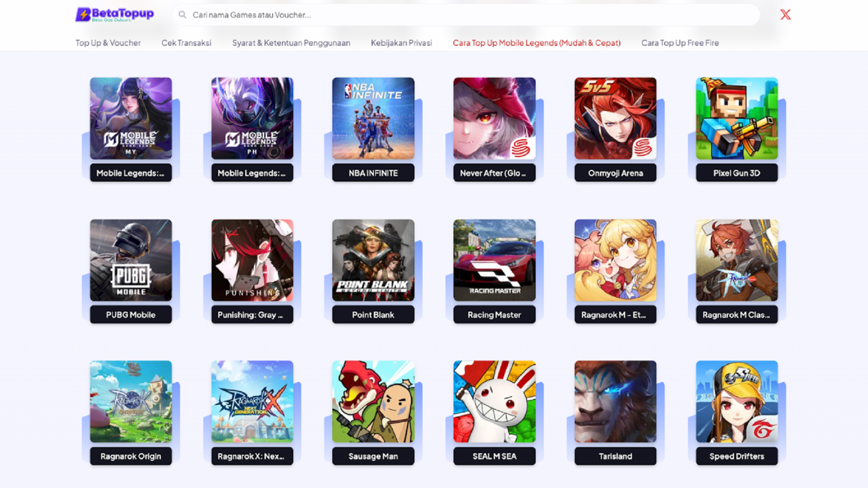868x488 pixels.
Task: Click the SEAL M SEA label button
Action: tap(494, 456)
